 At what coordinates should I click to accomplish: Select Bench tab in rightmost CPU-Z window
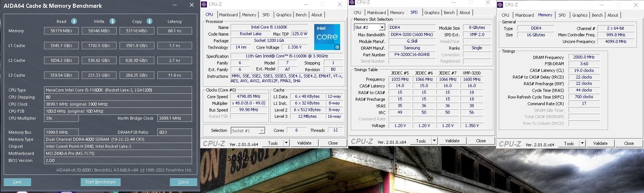point(597,15)
